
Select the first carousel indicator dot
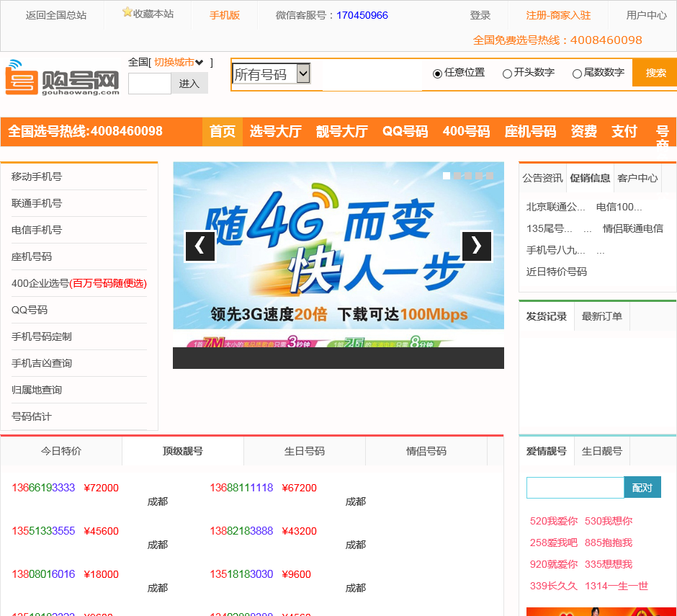click(447, 176)
